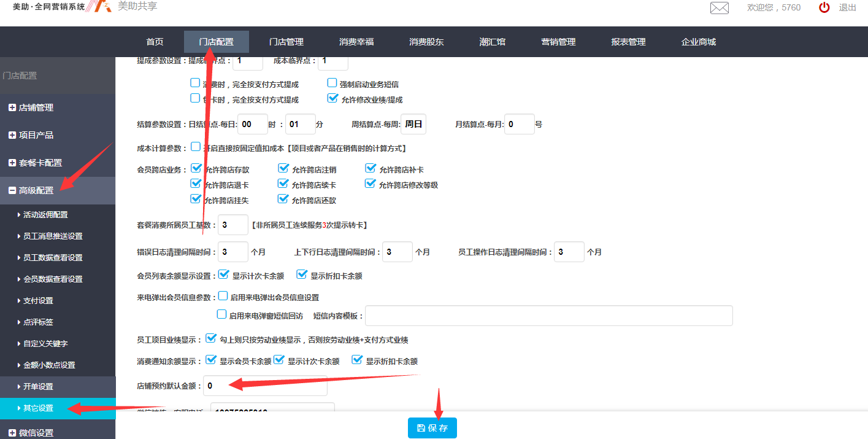Open 点评标签 submenu item
Screen dimensions: 868x439
tap(38, 322)
